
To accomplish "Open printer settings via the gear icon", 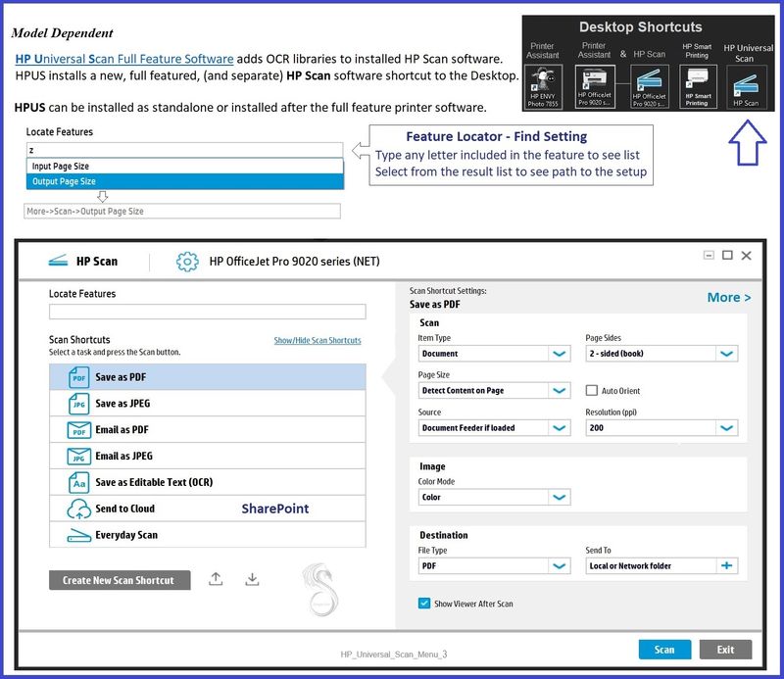I will coord(187,261).
